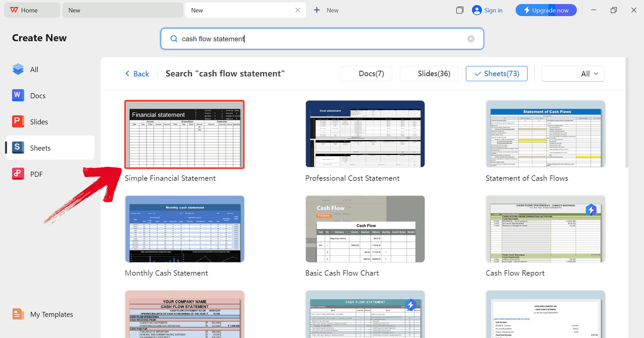Click the search magnifier icon

coord(174,39)
